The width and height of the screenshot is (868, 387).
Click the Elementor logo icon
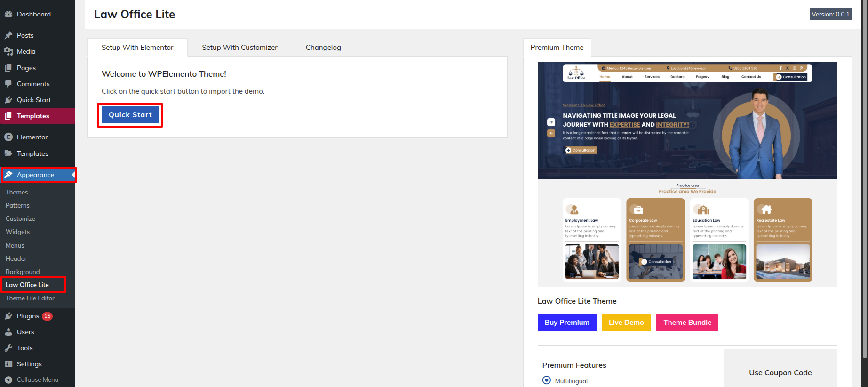click(8, 137)
